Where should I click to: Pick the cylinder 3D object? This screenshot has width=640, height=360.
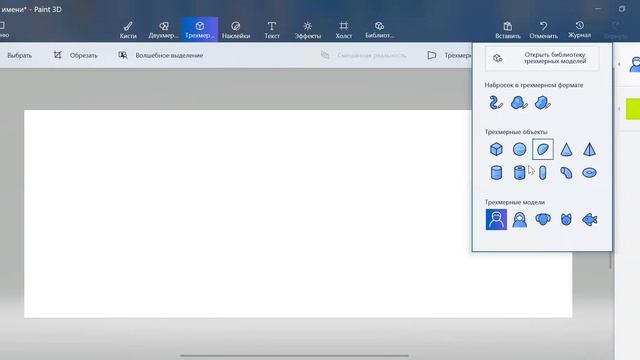(x=496, y=173)
